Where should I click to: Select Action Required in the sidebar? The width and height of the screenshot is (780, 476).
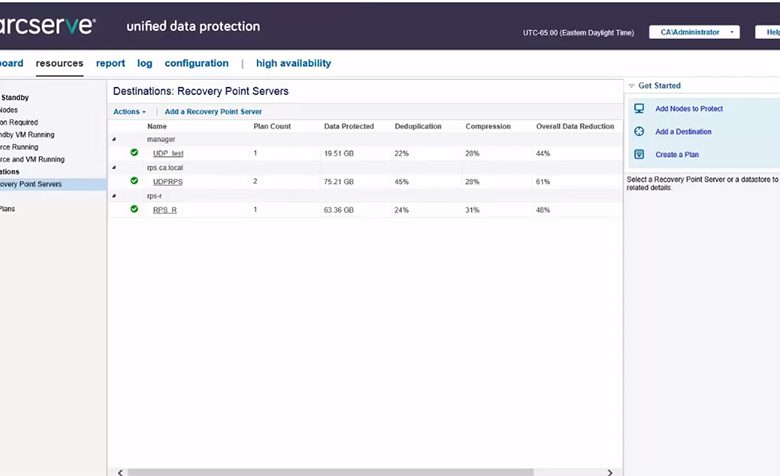pos(19,122)
